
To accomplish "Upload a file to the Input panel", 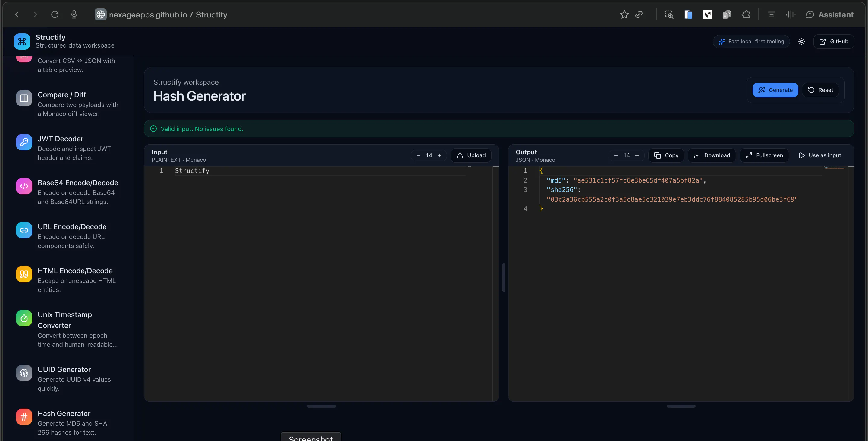I will click(x=471, y=155).
